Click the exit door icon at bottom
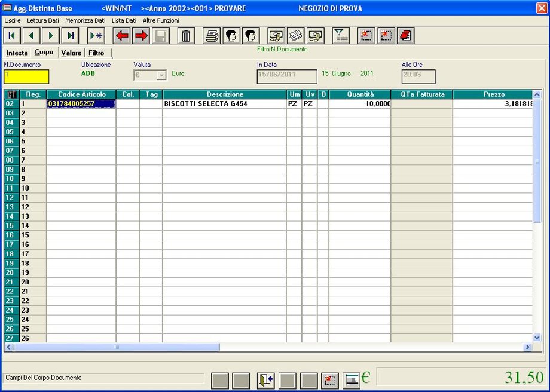This screenshot has height=392, width=550. [x=266, y=380]
